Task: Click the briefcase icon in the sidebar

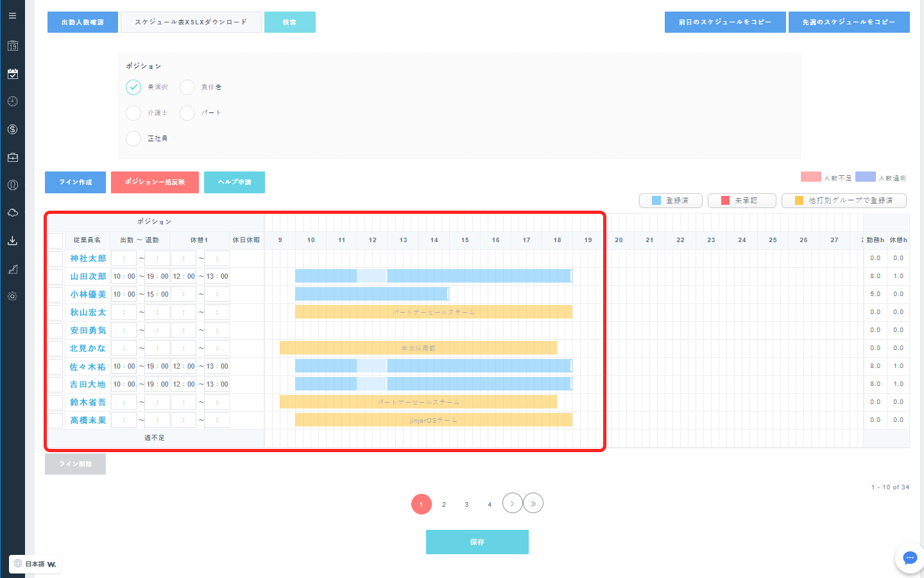Action: tap(12, 157)
